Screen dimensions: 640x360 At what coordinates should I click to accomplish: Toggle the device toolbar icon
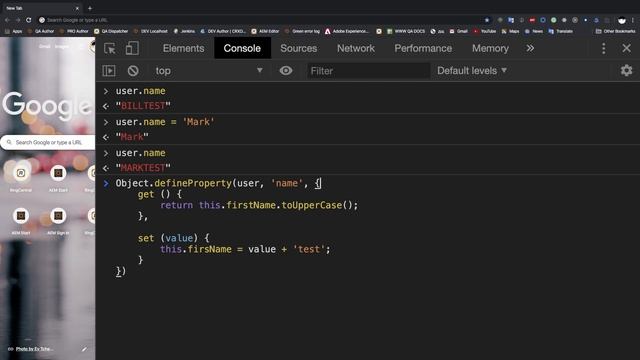pyautogui.click(x=132, y=48)
